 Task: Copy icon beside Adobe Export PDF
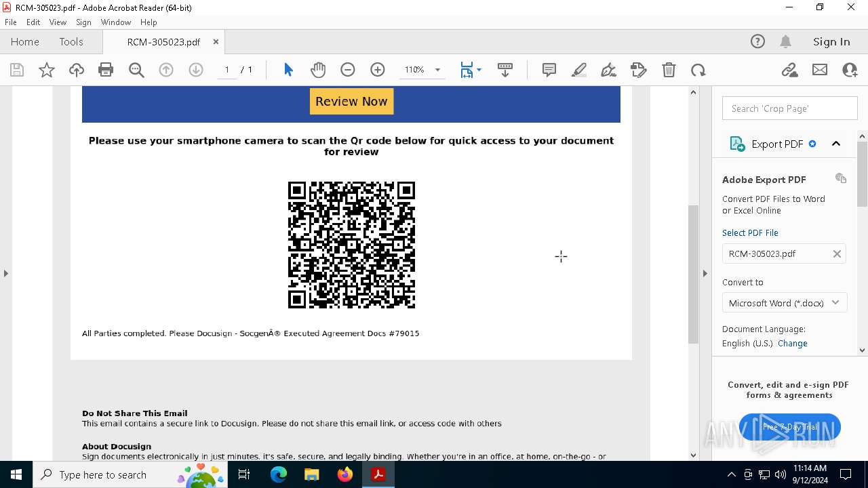click(841, 178)
